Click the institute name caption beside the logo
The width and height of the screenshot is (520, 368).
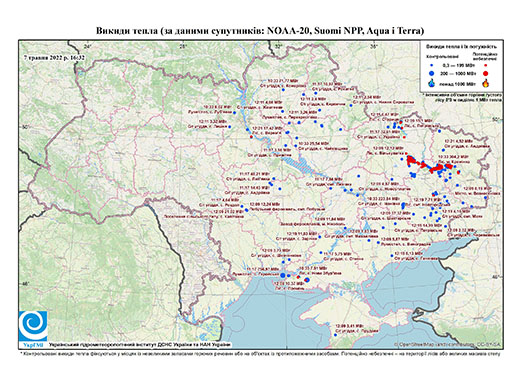140,345
